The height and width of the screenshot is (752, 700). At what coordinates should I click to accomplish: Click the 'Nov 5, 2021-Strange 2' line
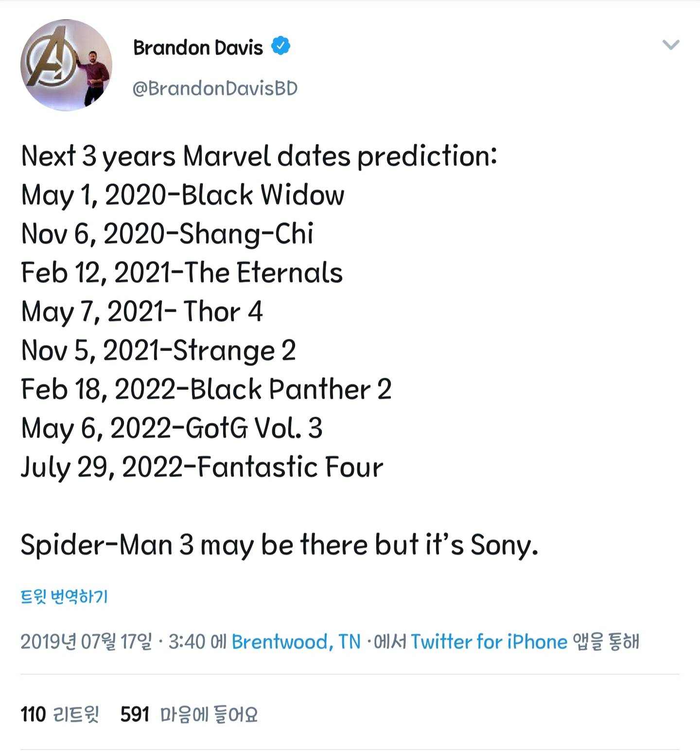click(x=158, y=350)
